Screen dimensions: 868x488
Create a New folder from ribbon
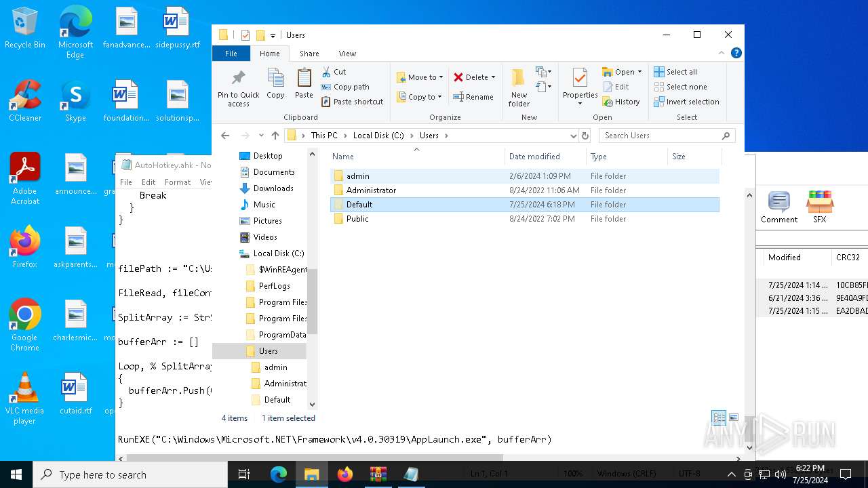[519, 87]
